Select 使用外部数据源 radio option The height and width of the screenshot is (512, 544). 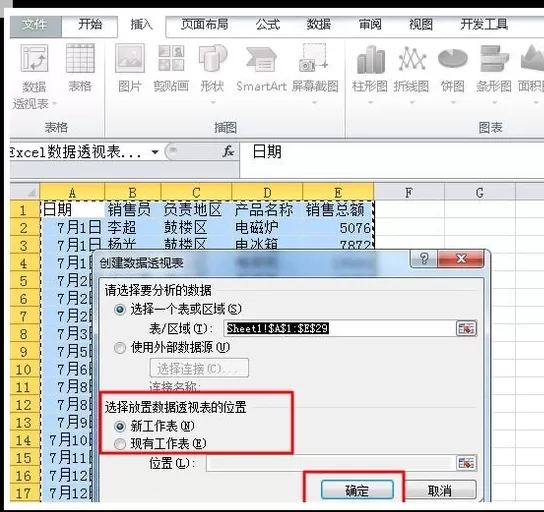click(120, 348)
